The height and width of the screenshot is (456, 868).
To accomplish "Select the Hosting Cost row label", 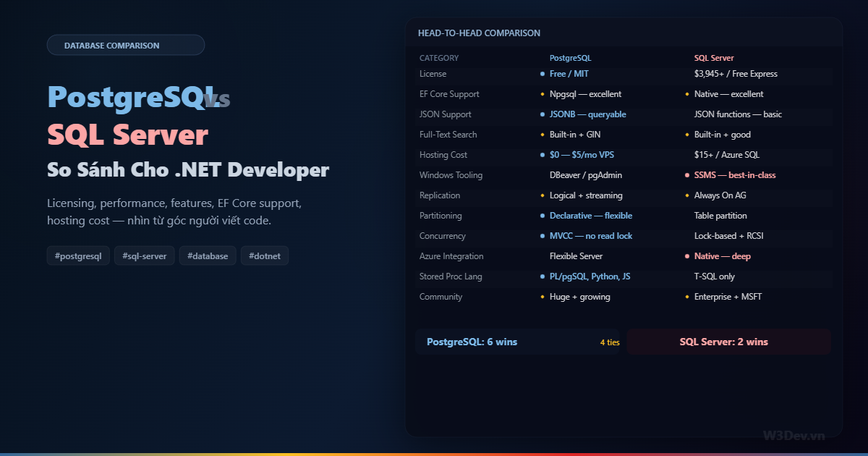I will 443,155.
